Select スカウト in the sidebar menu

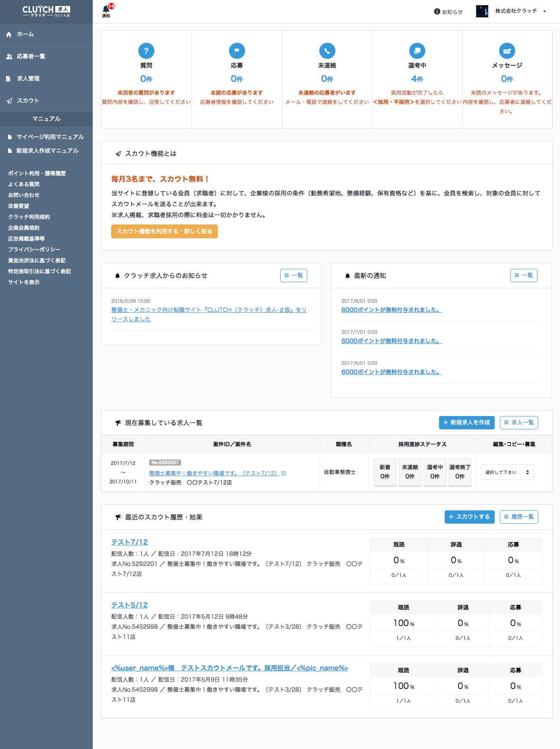click(28, 101)
